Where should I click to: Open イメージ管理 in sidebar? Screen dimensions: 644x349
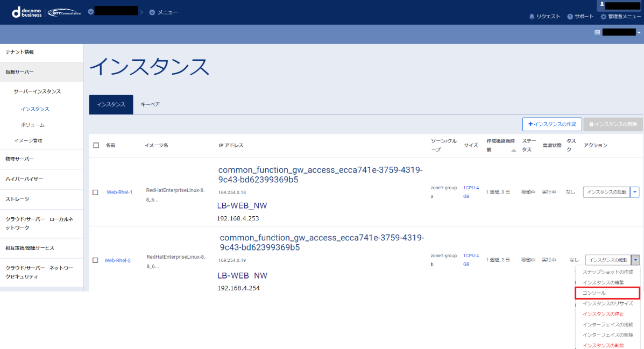click(28, 140)
